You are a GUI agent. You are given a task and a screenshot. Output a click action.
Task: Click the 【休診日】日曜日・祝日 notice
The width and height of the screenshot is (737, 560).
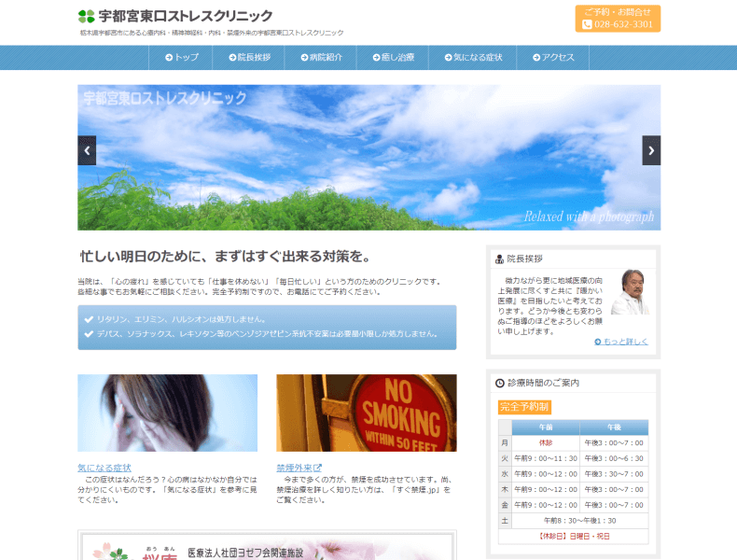pyautogui.click(x=574, y=536)
